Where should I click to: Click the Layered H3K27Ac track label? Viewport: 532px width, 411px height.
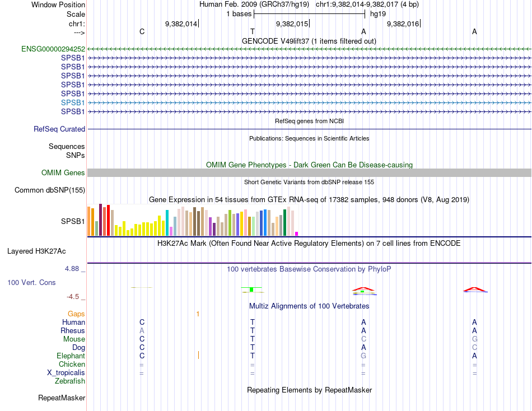[36, 251]
